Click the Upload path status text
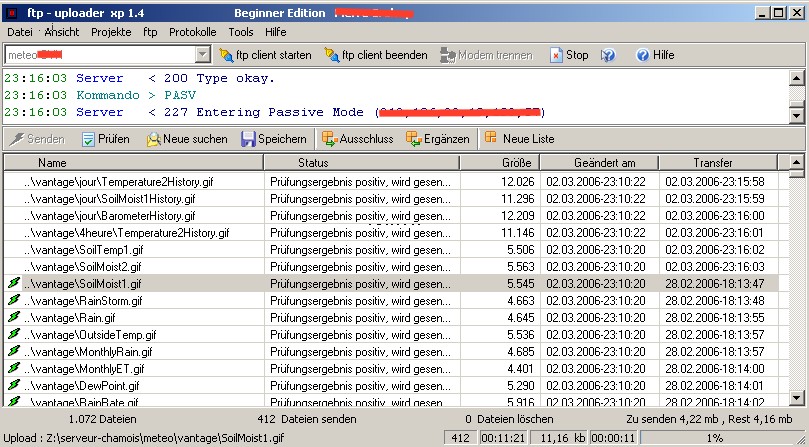The width and height of the screenshot is (809, 447). point(144,439)
